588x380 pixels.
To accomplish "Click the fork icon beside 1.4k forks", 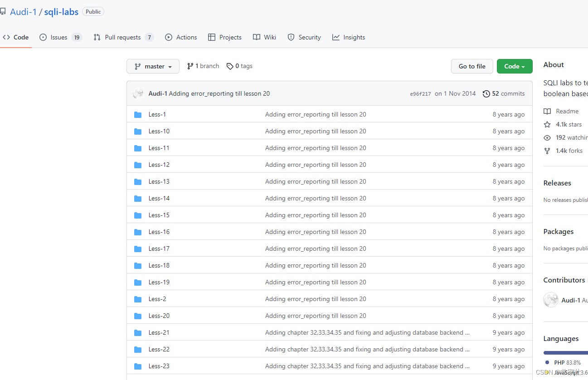I will coord(547,151).
